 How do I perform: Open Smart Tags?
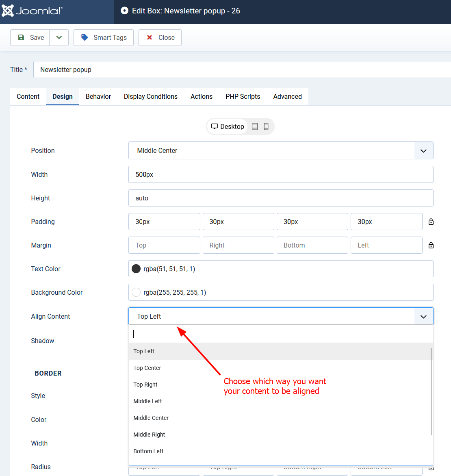(104, 38)
